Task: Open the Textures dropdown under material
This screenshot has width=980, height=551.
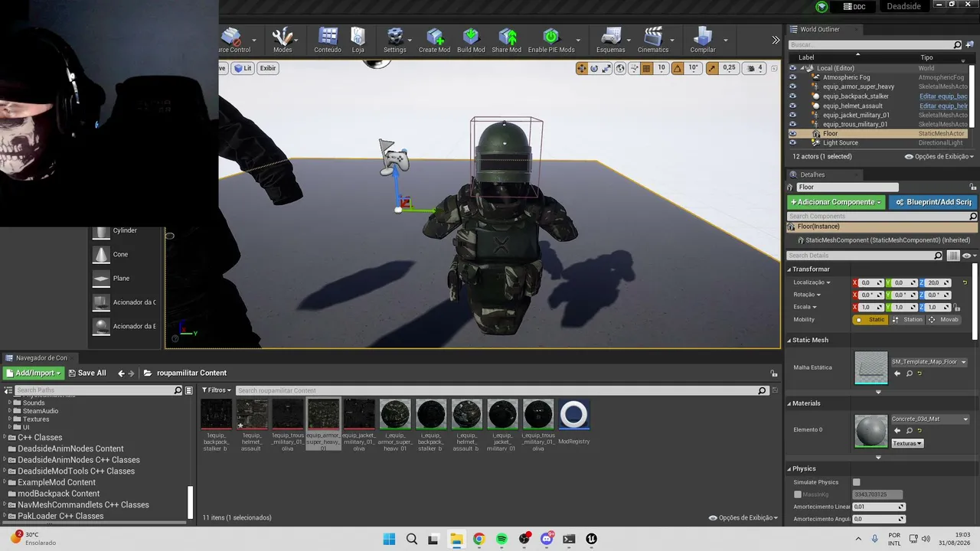Action: 907,443
